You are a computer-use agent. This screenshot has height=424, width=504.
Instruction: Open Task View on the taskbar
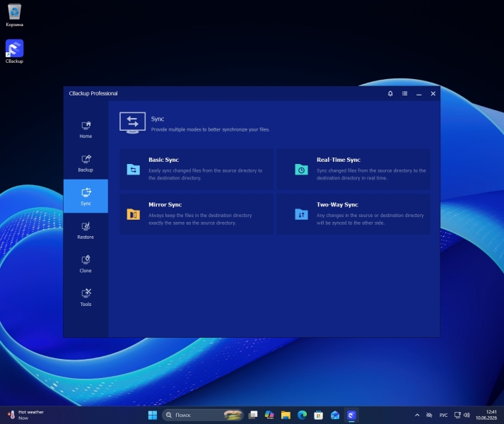(253, 415)
